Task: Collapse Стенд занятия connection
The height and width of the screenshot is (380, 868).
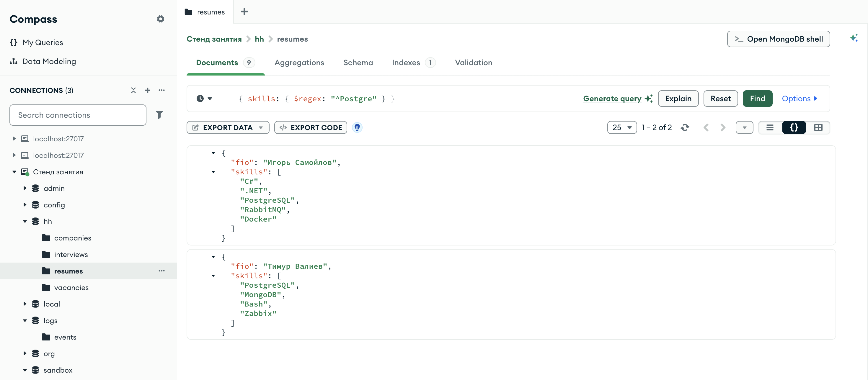Action: [x=14, y=172]
